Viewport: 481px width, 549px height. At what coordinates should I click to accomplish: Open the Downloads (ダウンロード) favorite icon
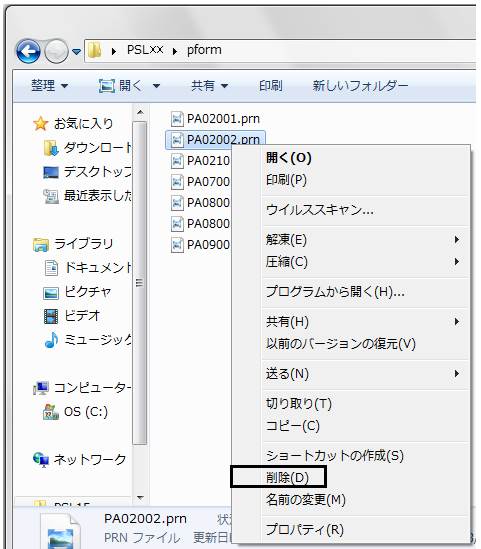51,148
